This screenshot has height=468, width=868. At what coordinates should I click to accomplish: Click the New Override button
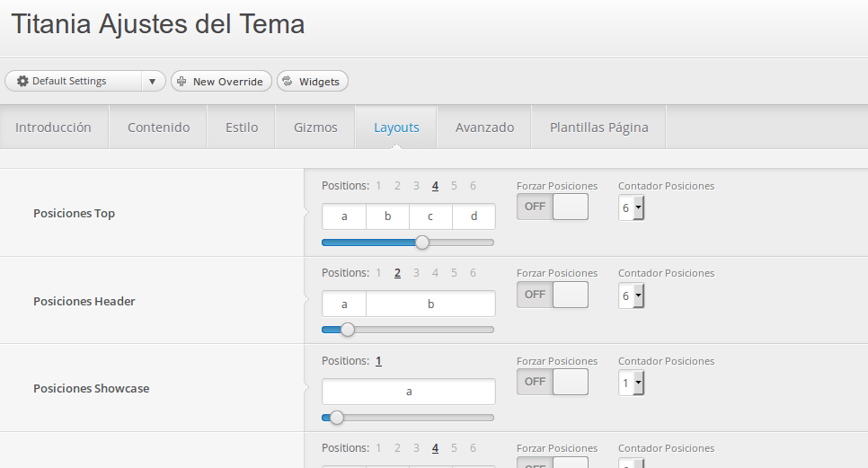221,82
